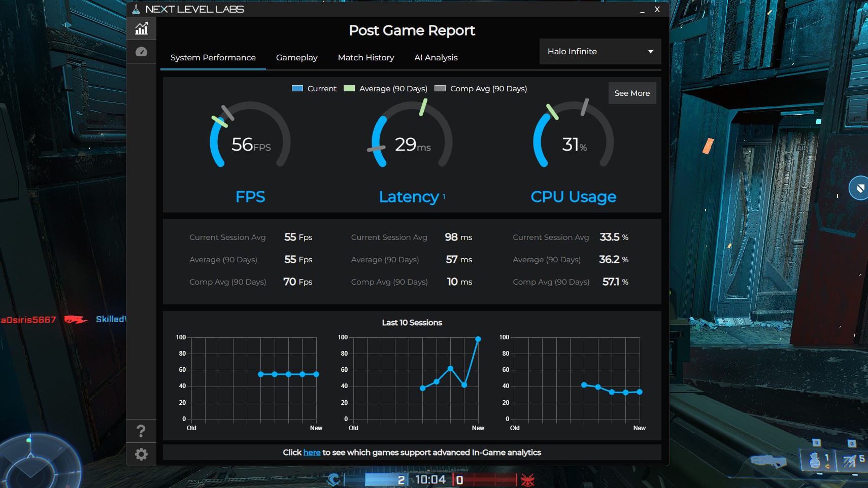Click the blue team emblem in game HUD
868x488 pixels.
(333, 480)
